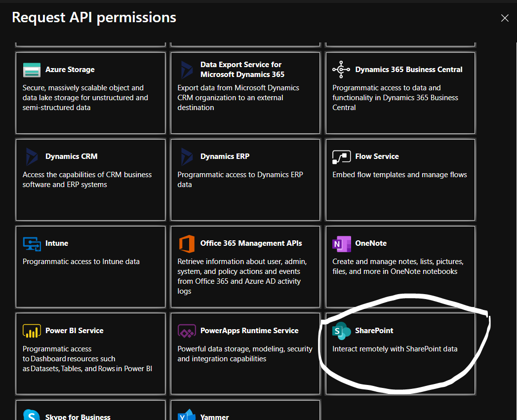Choose the OneNote title
Screen dimensions: 517x420
tap(371, 243)
